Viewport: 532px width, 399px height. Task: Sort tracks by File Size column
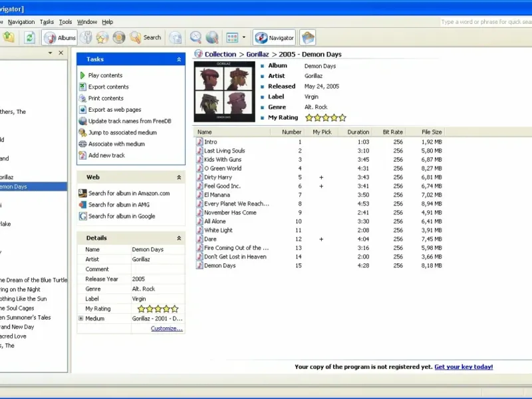click(425, 132)
